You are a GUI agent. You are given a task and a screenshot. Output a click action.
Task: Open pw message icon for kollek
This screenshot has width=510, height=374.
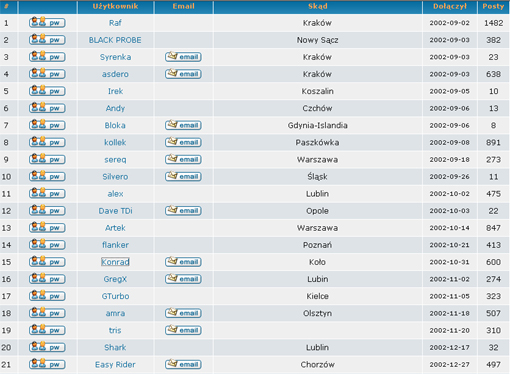47,142
